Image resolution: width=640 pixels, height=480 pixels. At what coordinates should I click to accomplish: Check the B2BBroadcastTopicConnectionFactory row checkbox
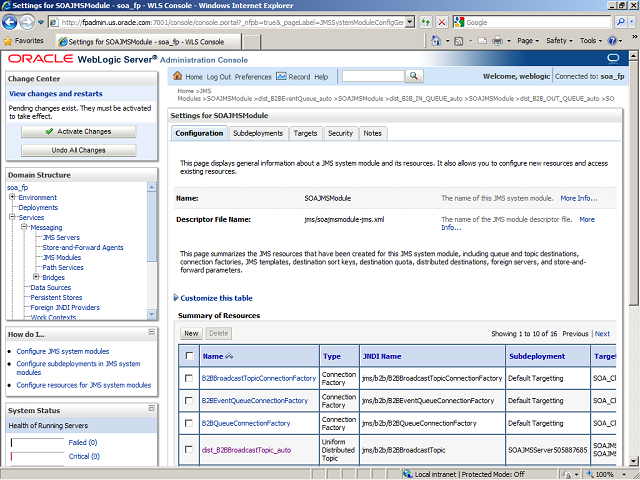189,378
